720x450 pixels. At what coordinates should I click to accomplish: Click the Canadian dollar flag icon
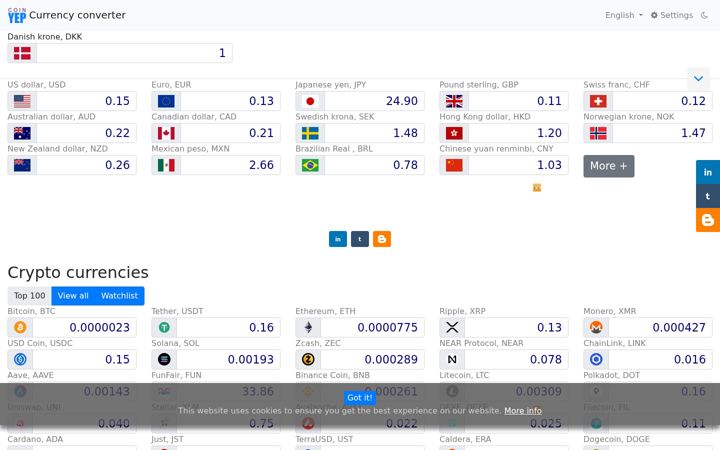[x=166, y=133]
